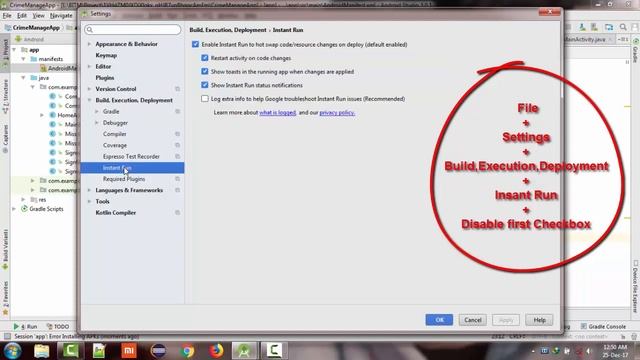Image resolution: width=640 pixels, height=360 pixels.
Task: Expand Version Control settings node
Action: [89, 89]
